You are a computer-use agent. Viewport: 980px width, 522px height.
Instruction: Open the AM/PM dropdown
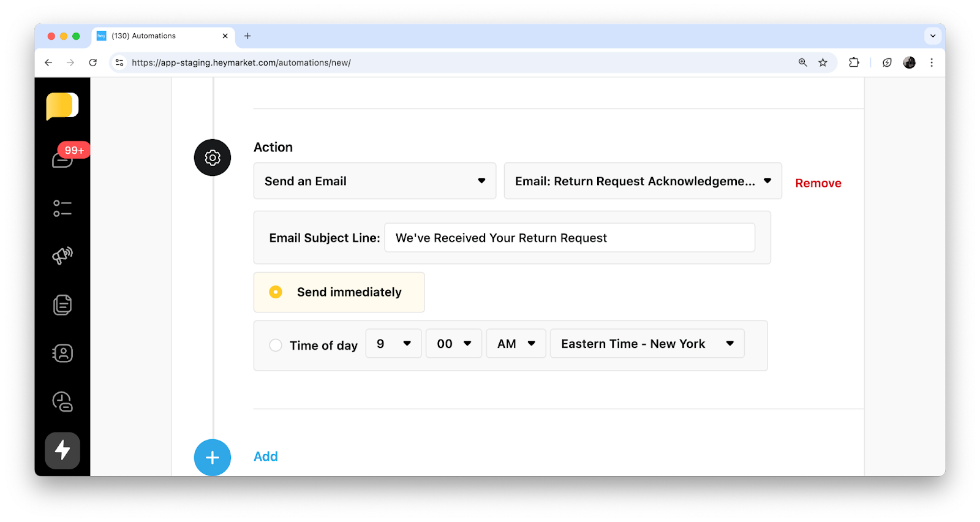coord(516,344)
